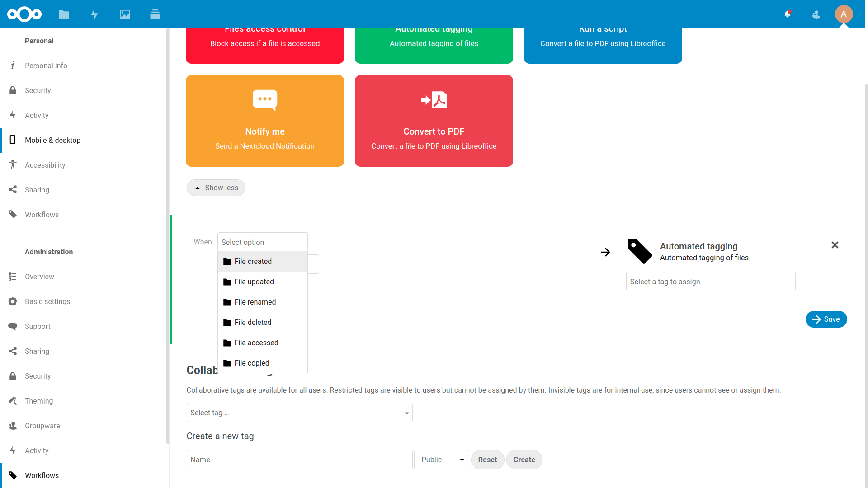Click the user avatar
This screenshot has width=868, height=488.
[844, 14]
